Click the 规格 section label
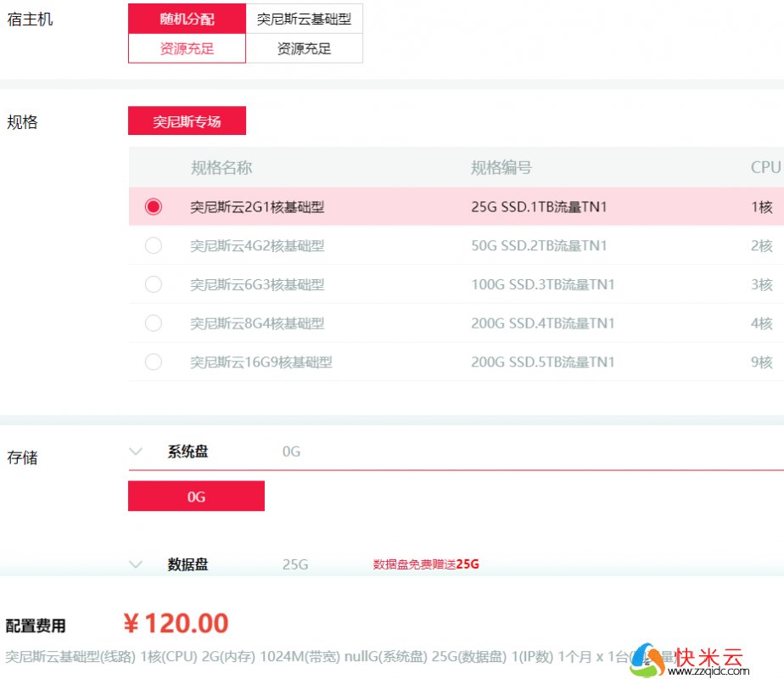 tap(23, 122)
